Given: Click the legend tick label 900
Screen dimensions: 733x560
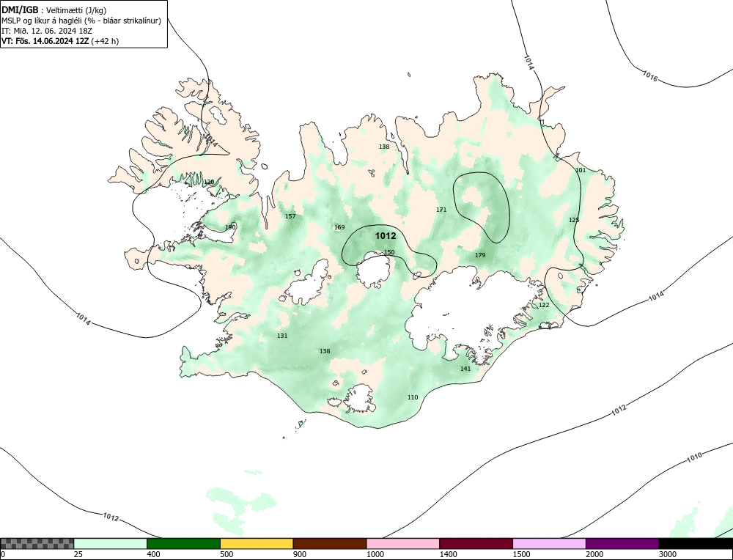Looking at the screenshot, I should click(x=300, y=555).
